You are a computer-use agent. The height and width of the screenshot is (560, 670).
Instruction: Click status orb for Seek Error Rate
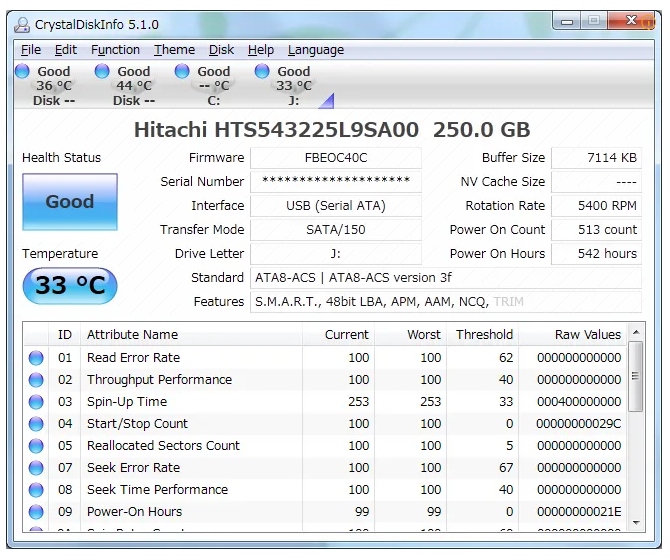tap(36, 468)
